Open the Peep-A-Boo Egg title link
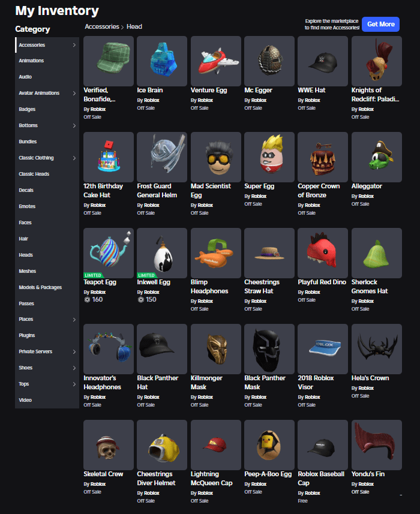The width and height of the screenshot is (420, 514). [x=268, y=474]
